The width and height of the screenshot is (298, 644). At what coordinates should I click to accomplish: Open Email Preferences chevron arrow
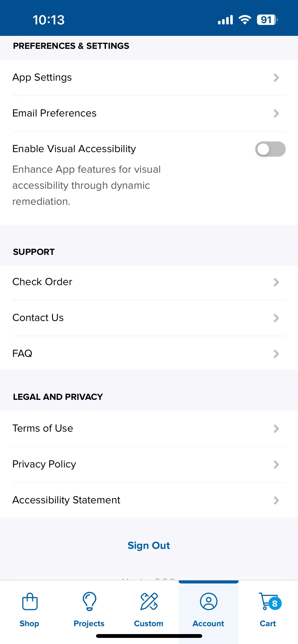[x=276, y=113]
